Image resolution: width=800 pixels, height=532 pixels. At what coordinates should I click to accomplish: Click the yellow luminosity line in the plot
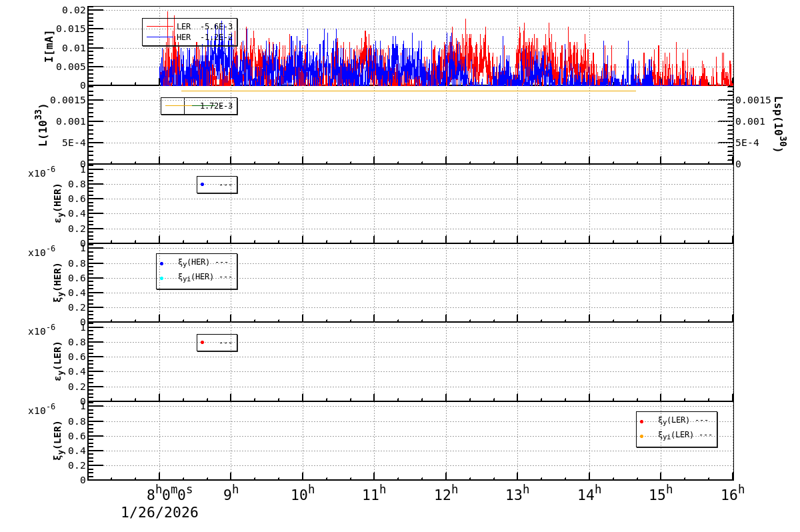point(400,91)
